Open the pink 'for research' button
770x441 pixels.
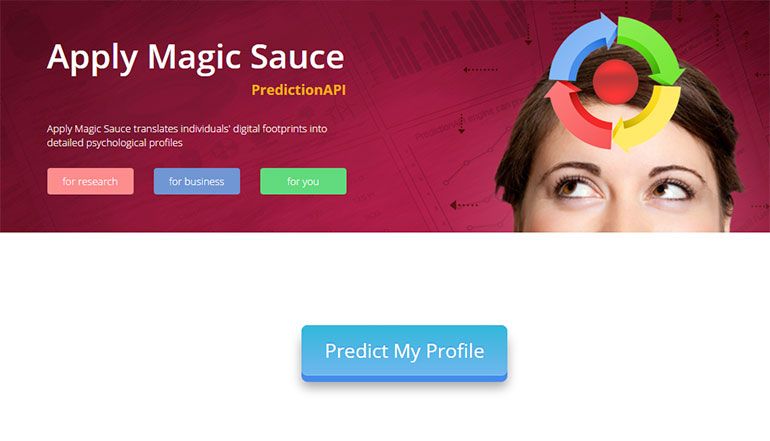90,181
